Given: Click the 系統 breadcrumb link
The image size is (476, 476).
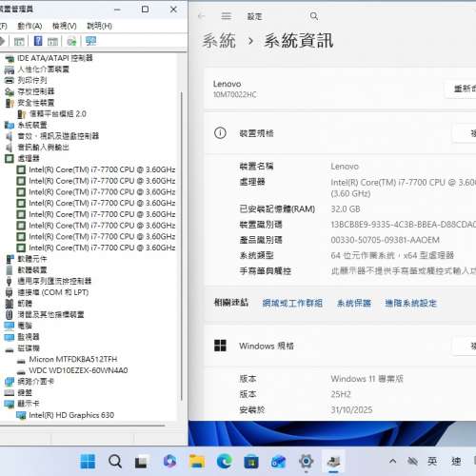Looking at the screenshot, I should pyautogui.click(x=219, y=41).
